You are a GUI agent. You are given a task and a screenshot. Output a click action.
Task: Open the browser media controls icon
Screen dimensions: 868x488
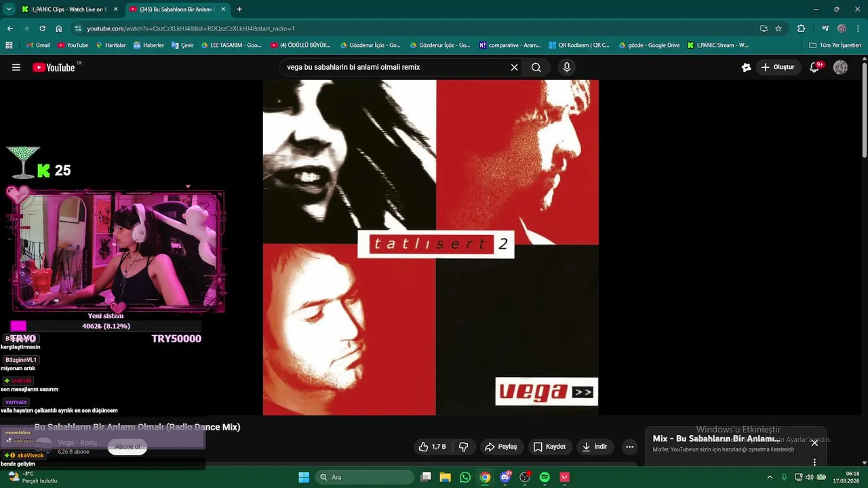[825, 28]
